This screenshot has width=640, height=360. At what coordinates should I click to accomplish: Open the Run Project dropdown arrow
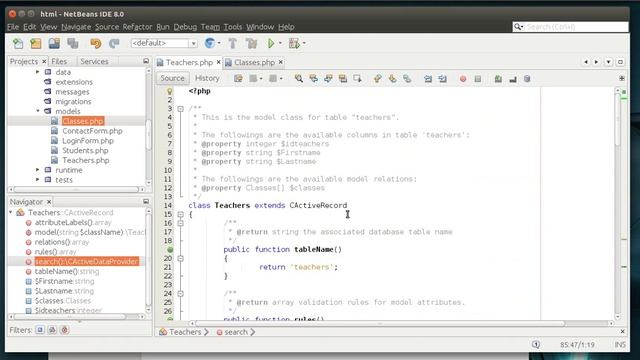click(x=280, y=43)
